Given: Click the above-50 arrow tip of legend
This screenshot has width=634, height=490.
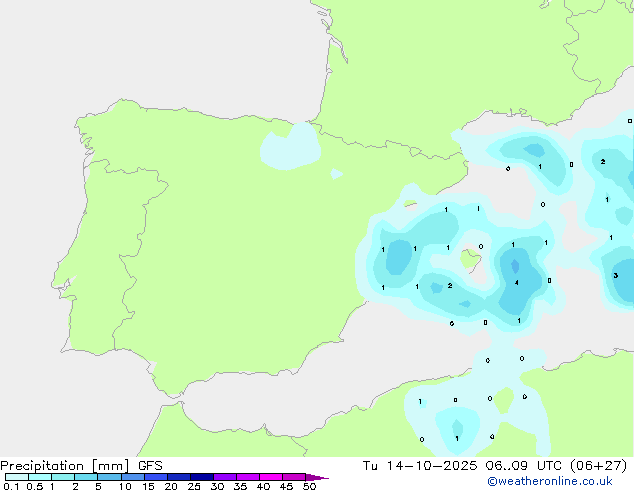Looking at the screenshot, I should pyautogui.click(x=317, y=477).
